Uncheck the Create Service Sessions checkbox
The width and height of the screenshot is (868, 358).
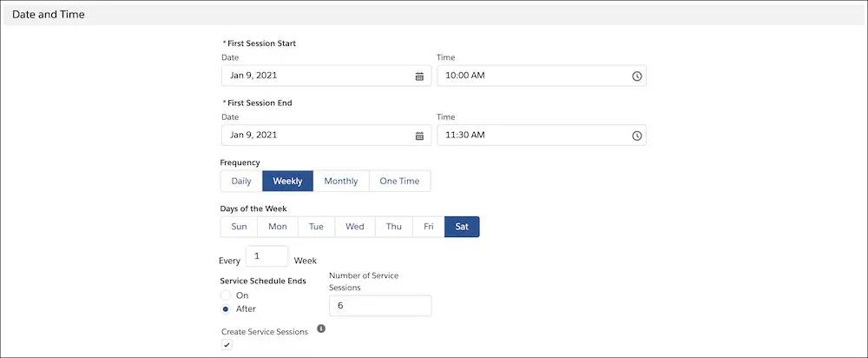tap(227, 345)
